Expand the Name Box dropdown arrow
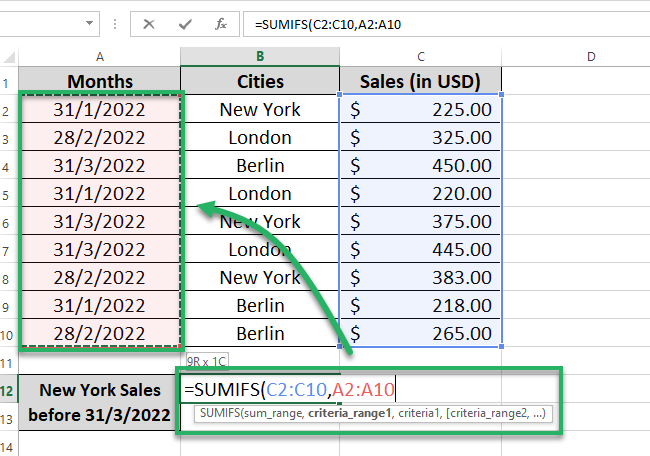Viewport: 650px width, 456px height. pos(89,23)
